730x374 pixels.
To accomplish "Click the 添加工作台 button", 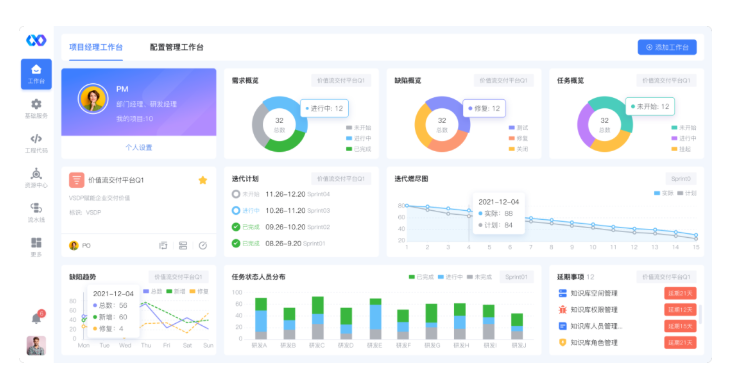I will point(667,47).
